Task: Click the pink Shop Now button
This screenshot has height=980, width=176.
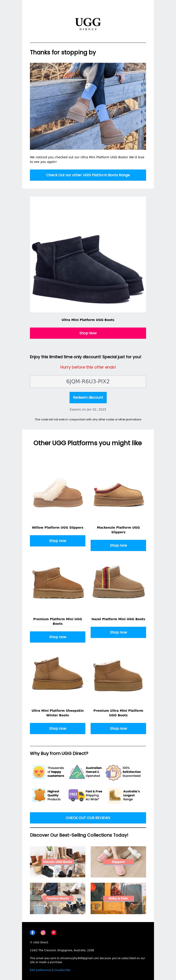Action: (x=88, y=333)
